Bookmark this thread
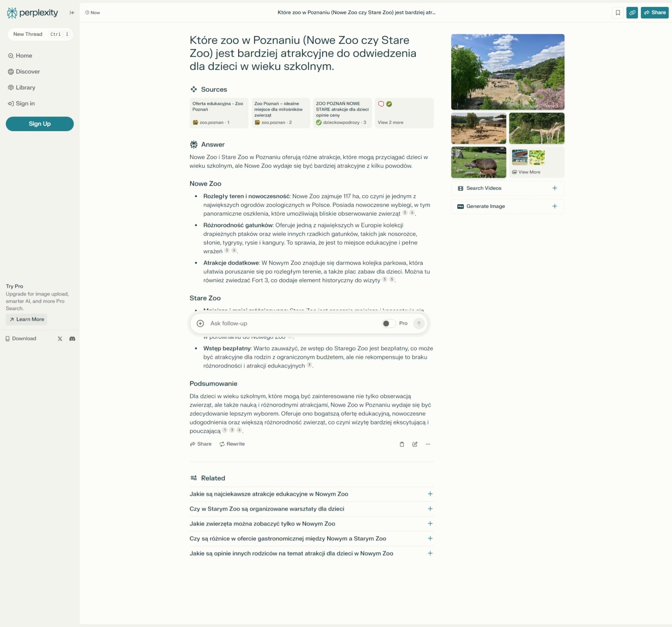The height and width of the screenshot is (627, 672). tap(618, 13)
